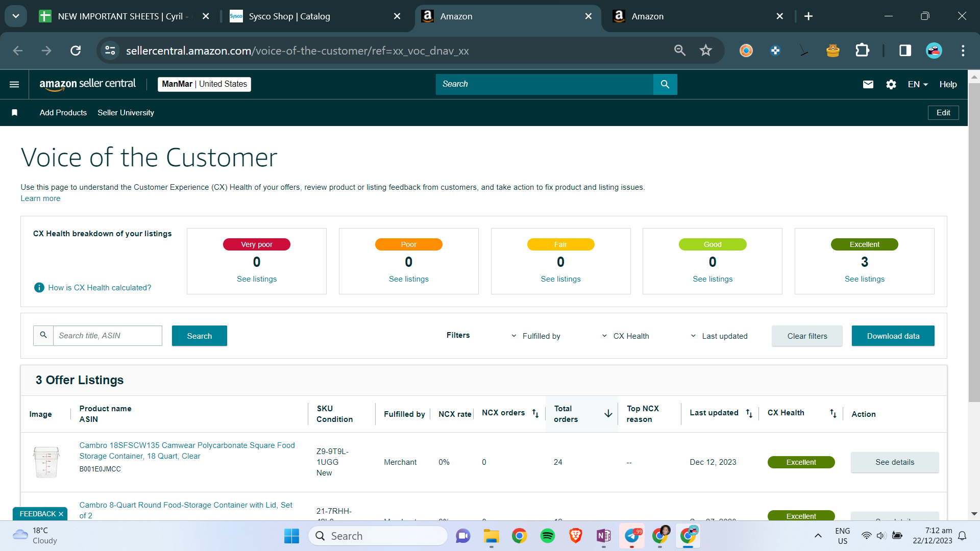The width and height of the screenshot is (980, 551).
Task: Reload the page in the browser
Action: tap(76, 51)
